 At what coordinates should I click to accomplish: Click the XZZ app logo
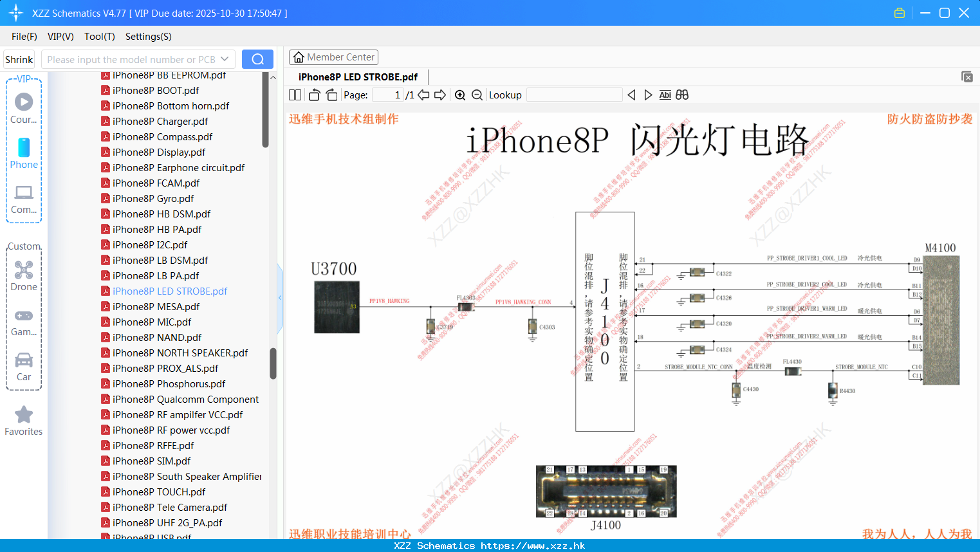coord(15,13)
